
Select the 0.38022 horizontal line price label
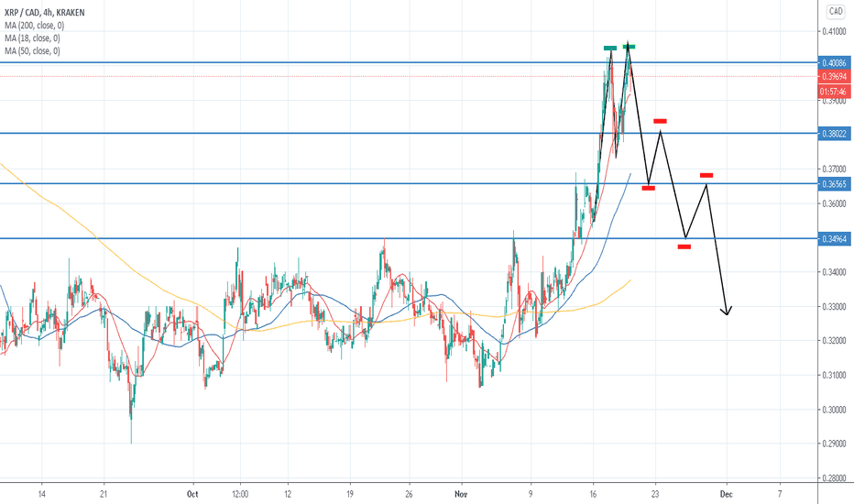point(834,134)
